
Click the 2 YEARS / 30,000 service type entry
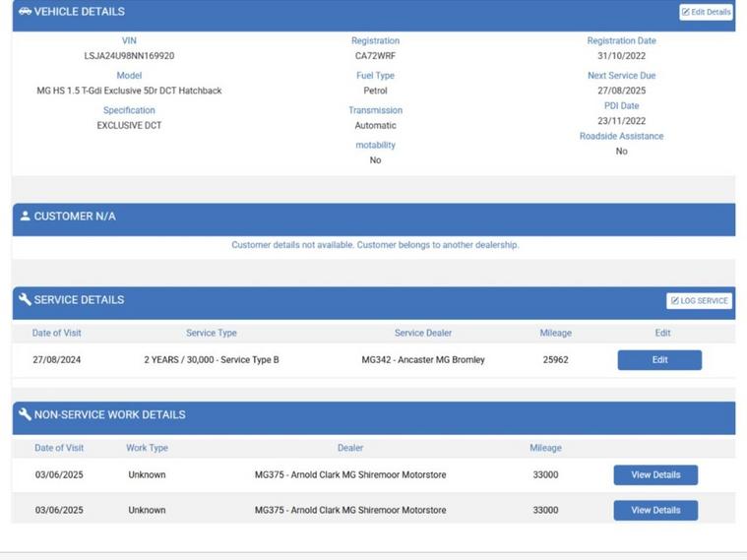coord(212,360)
